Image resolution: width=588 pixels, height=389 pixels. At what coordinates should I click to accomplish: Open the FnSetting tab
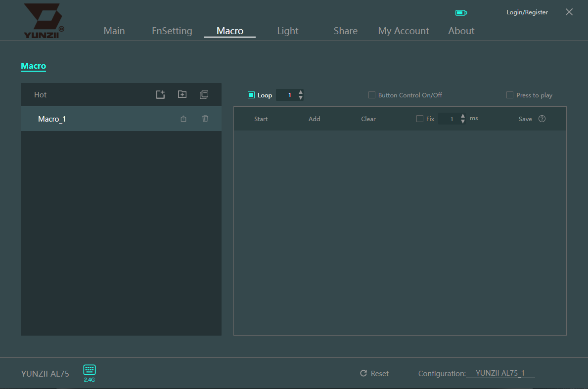[x=172, y=31]
